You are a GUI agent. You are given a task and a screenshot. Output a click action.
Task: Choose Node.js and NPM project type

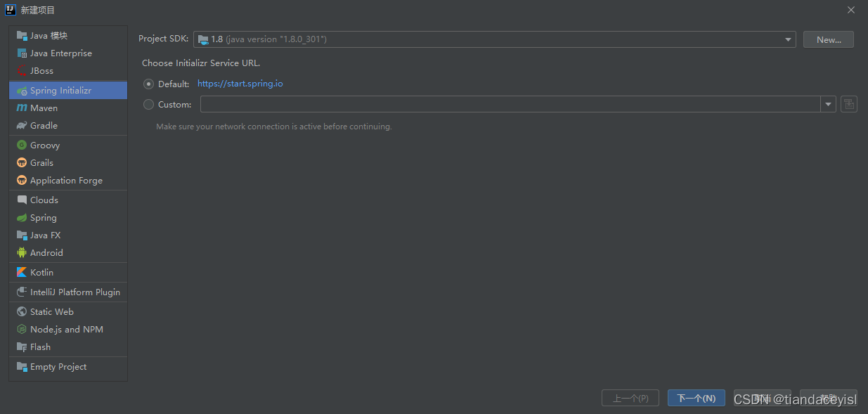point(68,330)
